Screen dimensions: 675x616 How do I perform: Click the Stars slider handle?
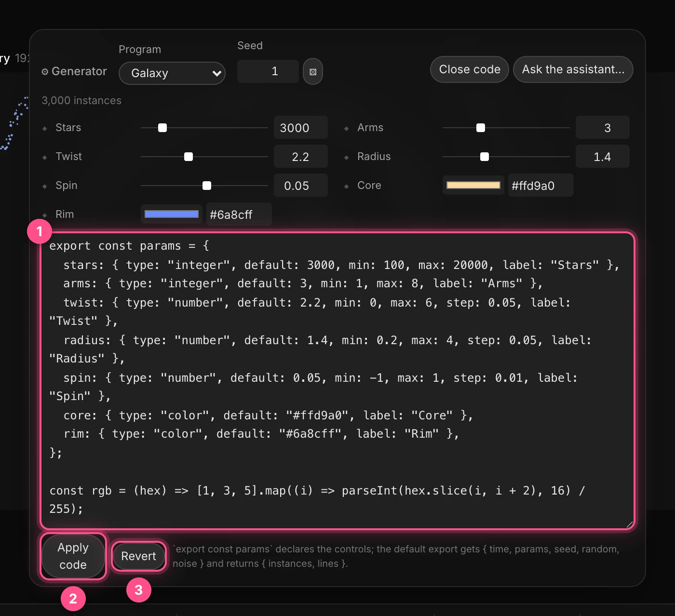point(162,128)
